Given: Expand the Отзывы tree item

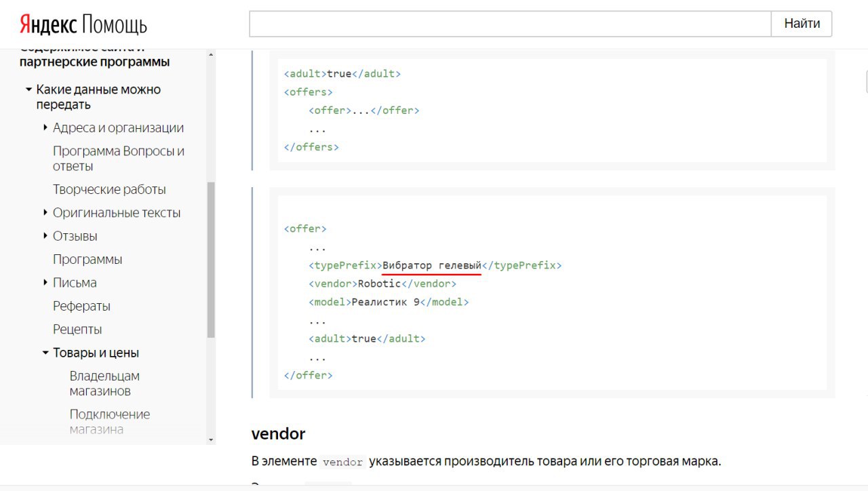Looking at the screenshot, I should [x=45, y=236].
